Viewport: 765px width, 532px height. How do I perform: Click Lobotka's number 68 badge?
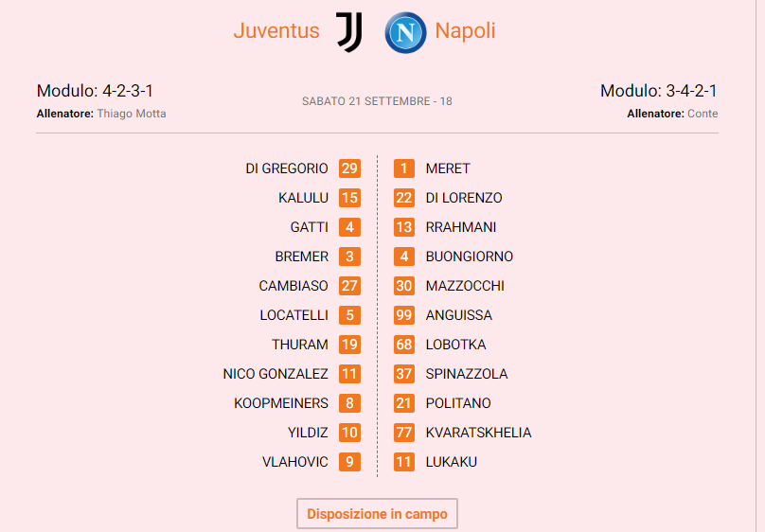pyautogui.click(x=404, y=345)
